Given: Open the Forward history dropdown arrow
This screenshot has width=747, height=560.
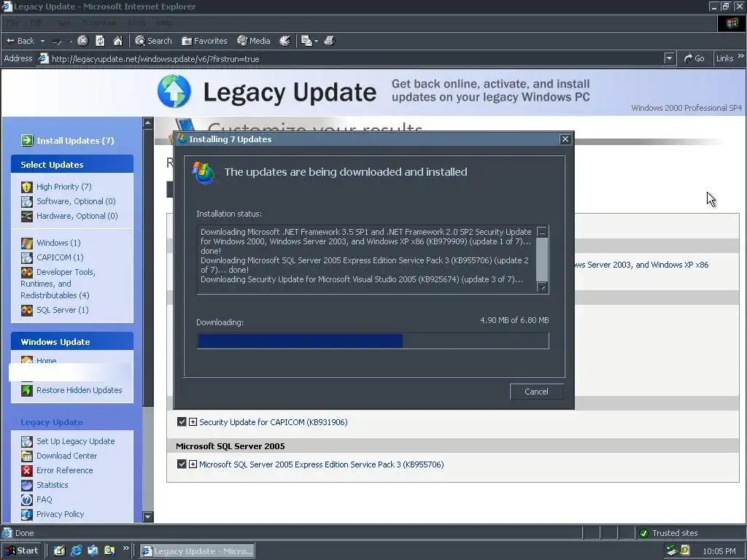Looking at the screenshot, I should pos(71,42).
